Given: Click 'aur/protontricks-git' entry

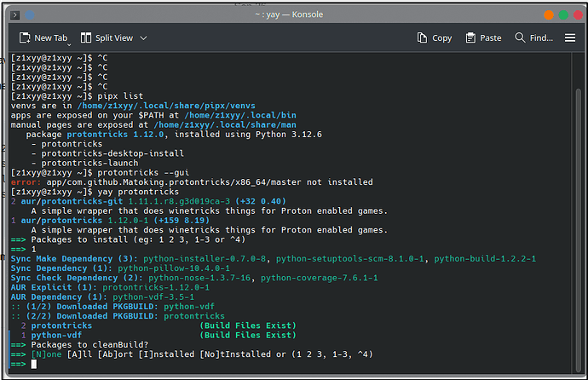Looking at the screenshot, I should 72,201.
